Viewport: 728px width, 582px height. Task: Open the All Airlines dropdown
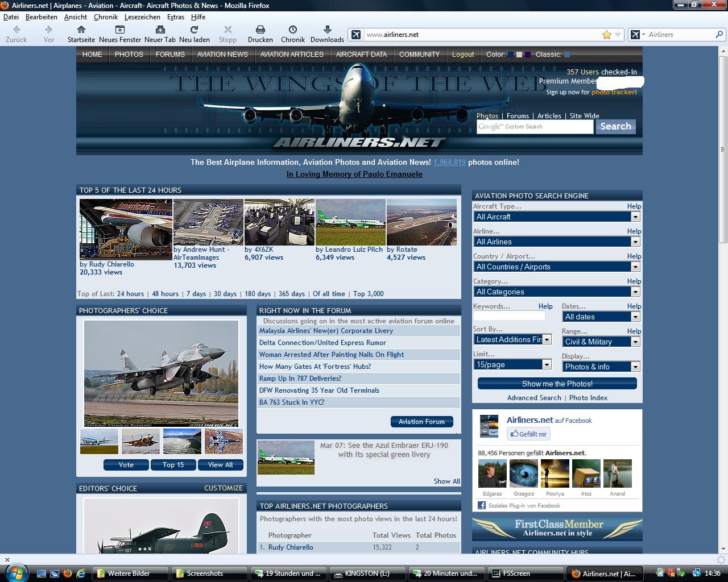557,242
